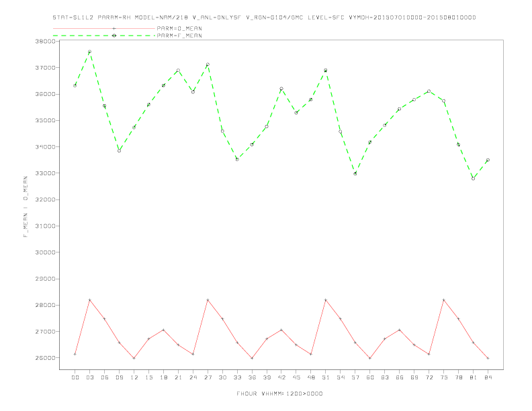Viewport: 532px width, 411px height.
Task: Select the red O_MEAN peak point at hour 03
Action: click(x=89, y=300)
